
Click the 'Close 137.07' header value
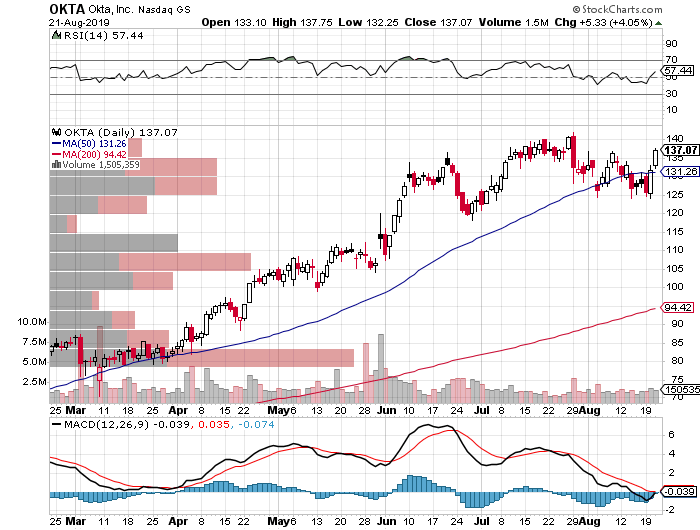(x=438, y=22)
